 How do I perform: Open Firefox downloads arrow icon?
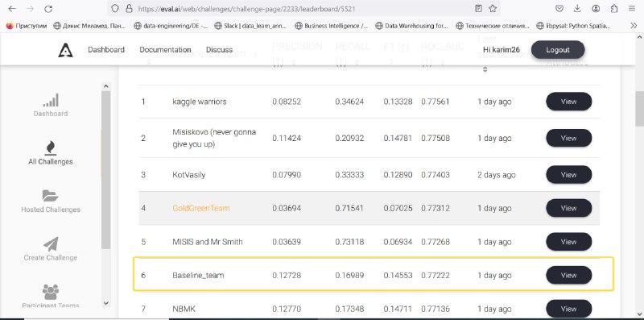pyautogui.click(x=577, y=9)
